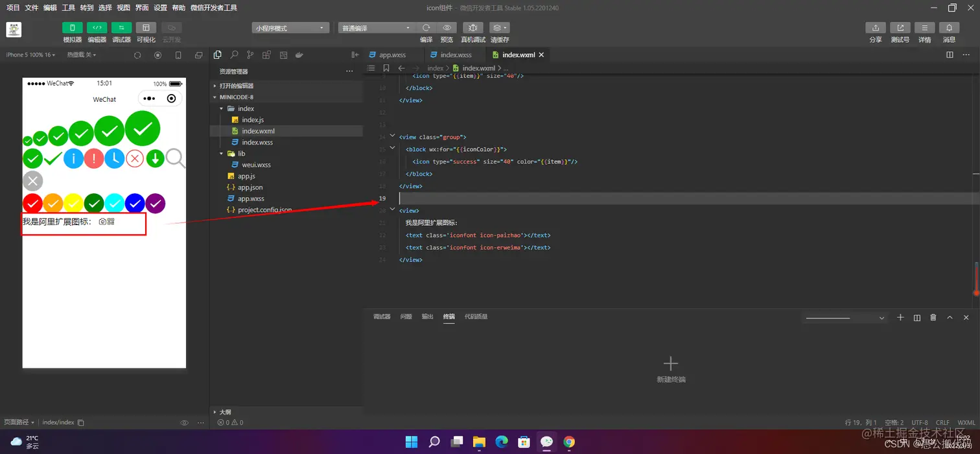The height and width of the screenshot is (454, 980).
Task: Close the index.wxml editor tab
Action: tap(541, 55)
